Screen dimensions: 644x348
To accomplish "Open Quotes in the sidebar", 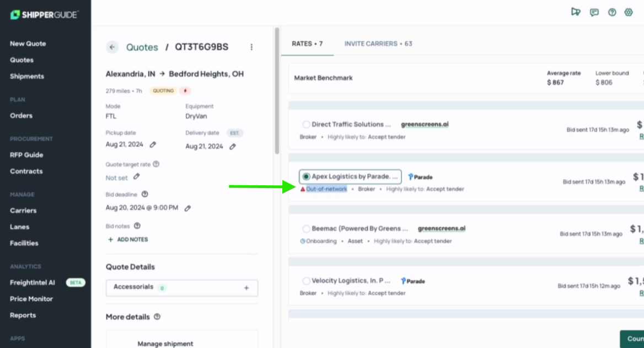I will click(x=22, y=60).
